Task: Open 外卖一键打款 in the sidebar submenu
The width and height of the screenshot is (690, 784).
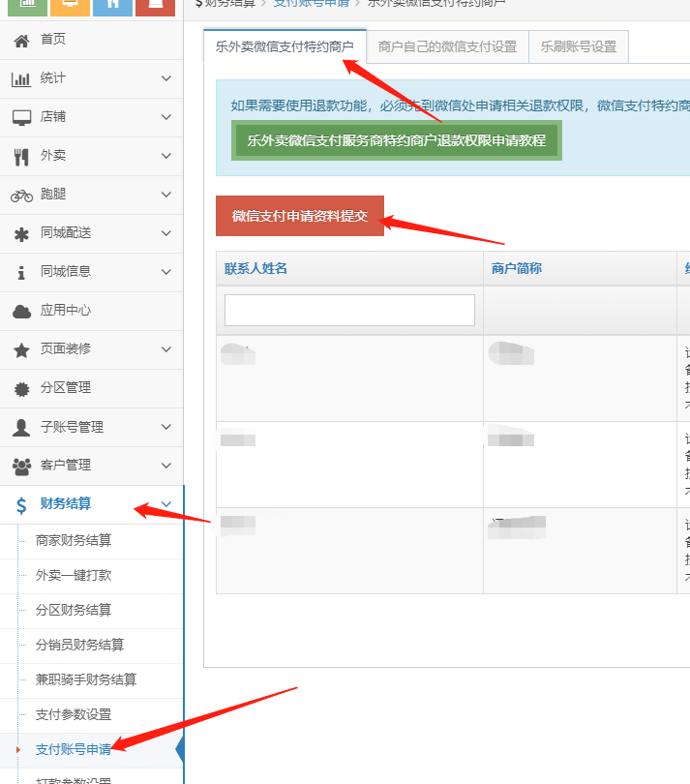Action: click(x=74, y=575)
